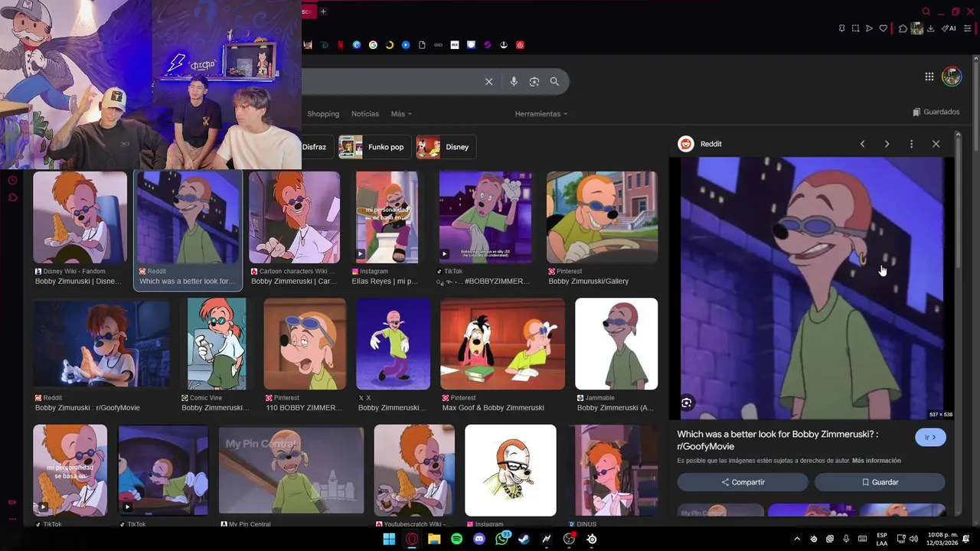Expand the Herramientas dropdown
The width and height of the screenshot is (980, 551).
[x=541, y=114]
